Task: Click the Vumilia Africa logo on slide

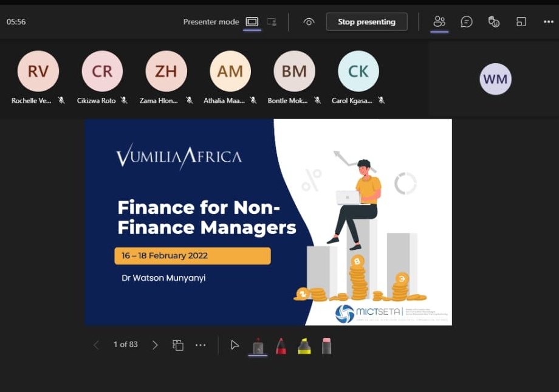Action: click(179, 156)
